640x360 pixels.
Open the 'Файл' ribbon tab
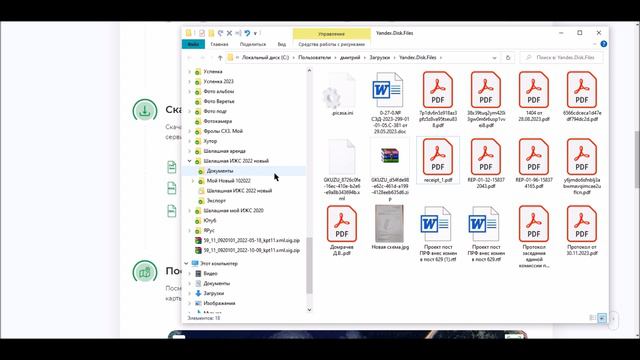pyautogui.click(x=193, y=44)
